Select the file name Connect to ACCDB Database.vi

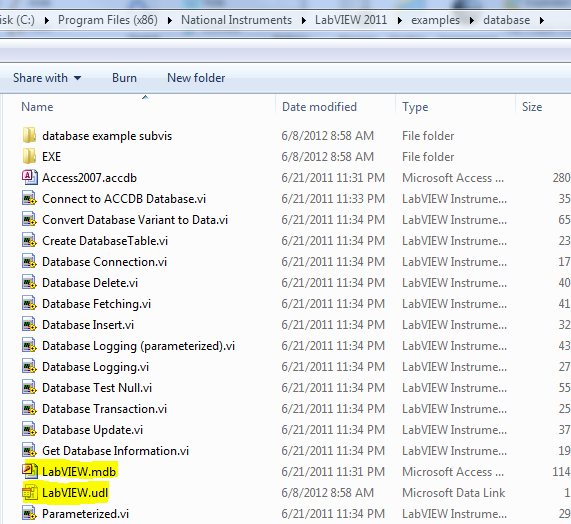124,199
